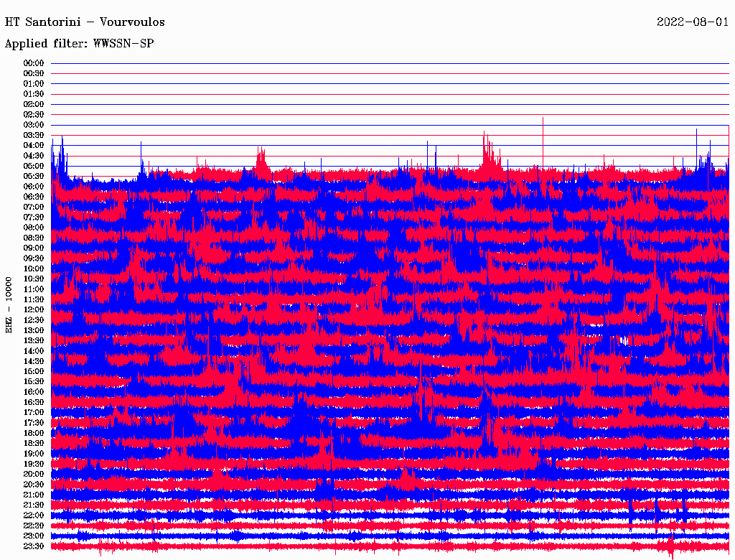Click the 2022-08-01 date text
Screen dimensions: 735x560
(x=693, y=22)
